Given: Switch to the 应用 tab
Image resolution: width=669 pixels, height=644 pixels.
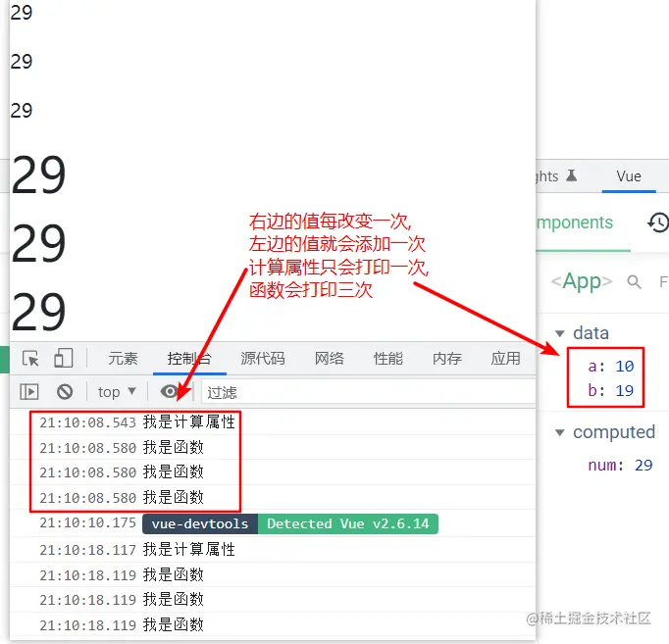Looking at the screenshot, I should pos(505,359).
